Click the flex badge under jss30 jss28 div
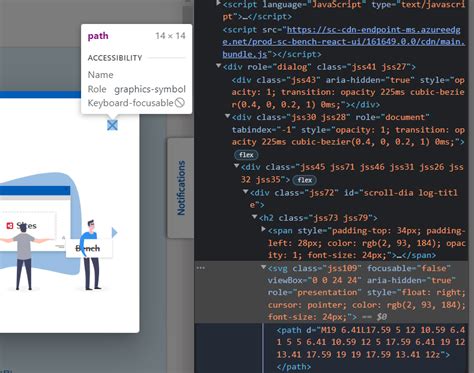 pos(246,155)
